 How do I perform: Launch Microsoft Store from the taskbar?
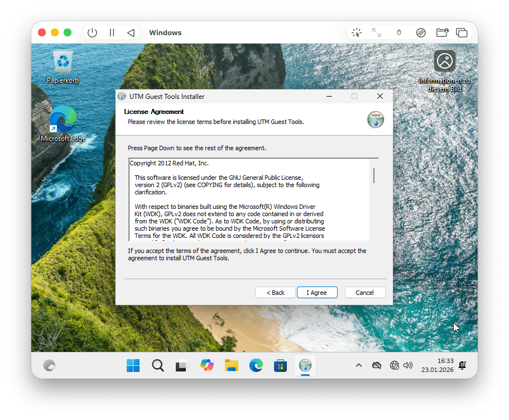pyautogui.click(x=280, y=366)
